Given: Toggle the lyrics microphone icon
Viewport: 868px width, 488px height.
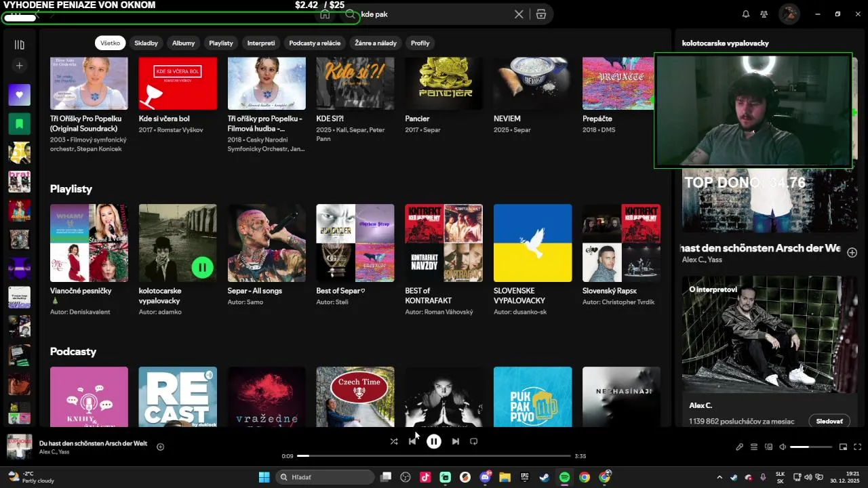Looking at the screenshot, I should tap(740, 447).
